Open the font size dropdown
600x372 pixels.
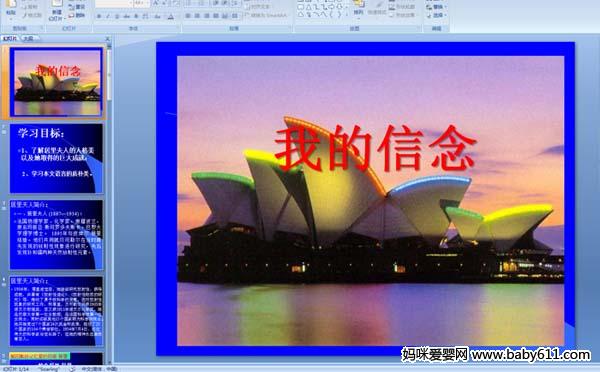tap(141, 4)
